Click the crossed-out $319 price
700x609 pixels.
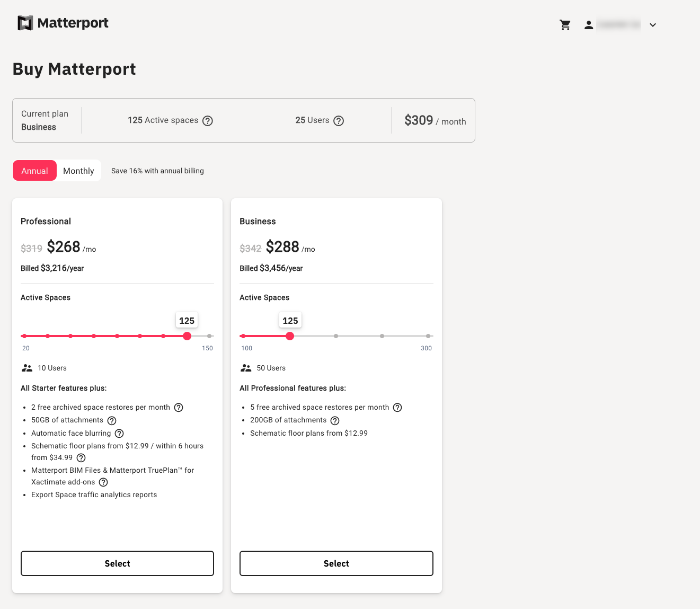(31, 248)
